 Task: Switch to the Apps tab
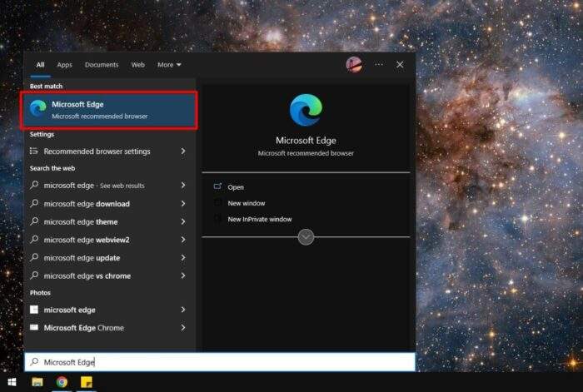pyautogui.click(x=64, y=65)
